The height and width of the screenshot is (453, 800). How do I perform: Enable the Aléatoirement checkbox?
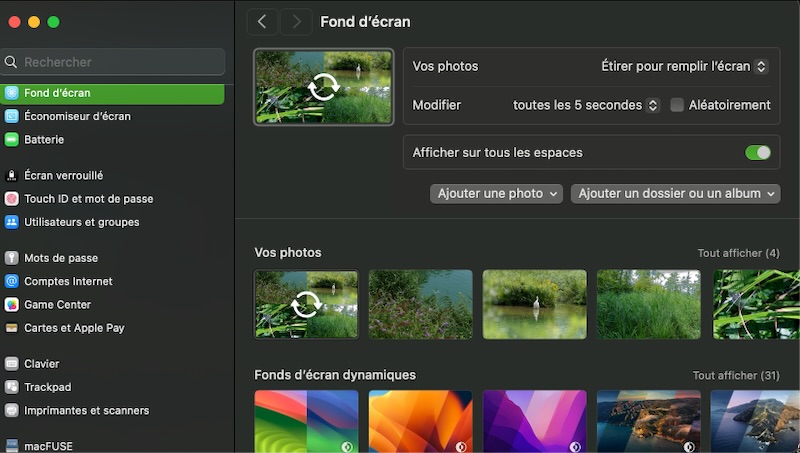(677, 105)
